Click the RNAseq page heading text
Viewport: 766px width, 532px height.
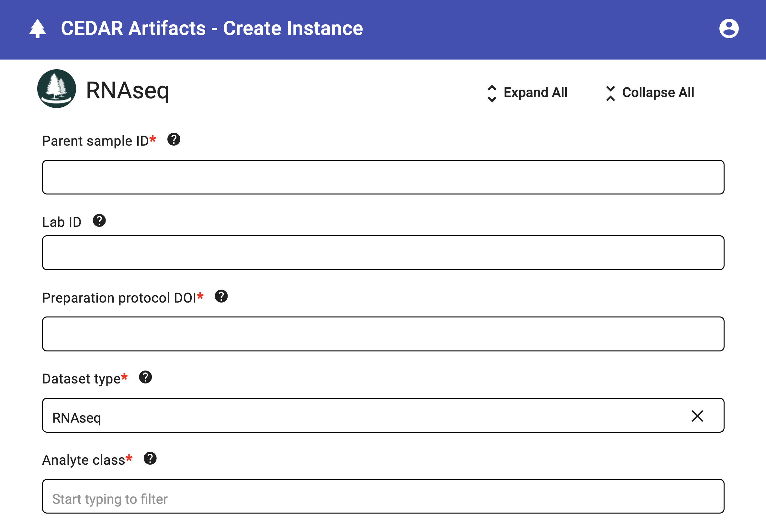coord(127,91)
